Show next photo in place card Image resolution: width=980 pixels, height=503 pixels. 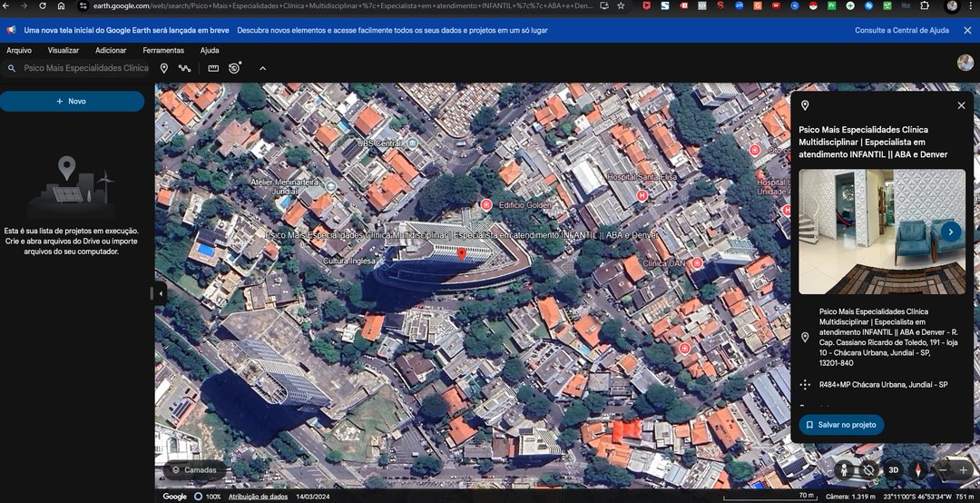coord(950,232)
